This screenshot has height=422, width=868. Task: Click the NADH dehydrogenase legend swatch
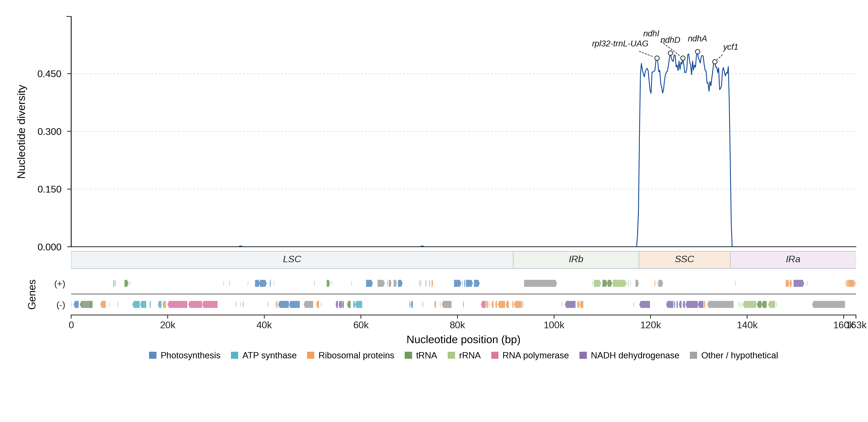tap(583, 355)
